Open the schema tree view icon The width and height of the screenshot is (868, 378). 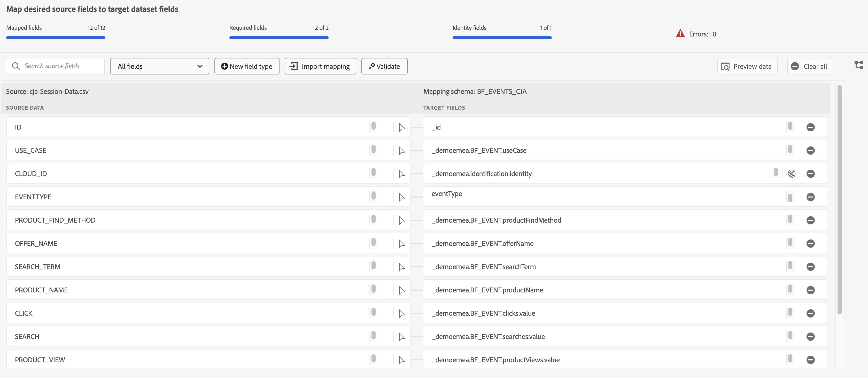pos(858,65)
